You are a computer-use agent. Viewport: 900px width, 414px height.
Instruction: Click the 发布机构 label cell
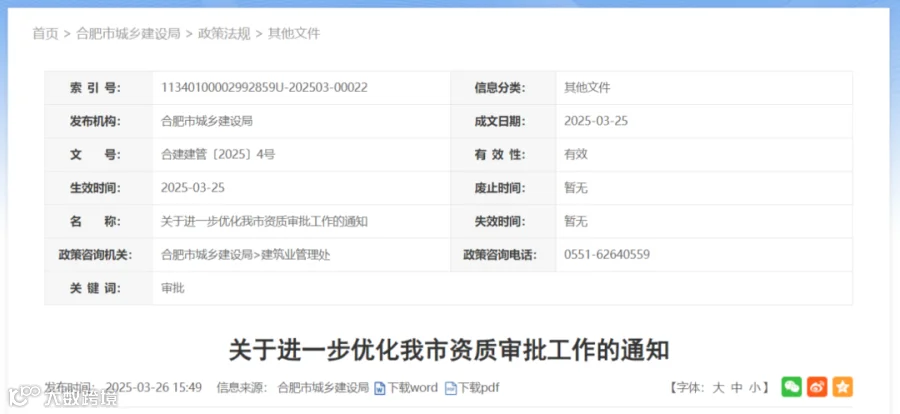[x=99, y=121]
